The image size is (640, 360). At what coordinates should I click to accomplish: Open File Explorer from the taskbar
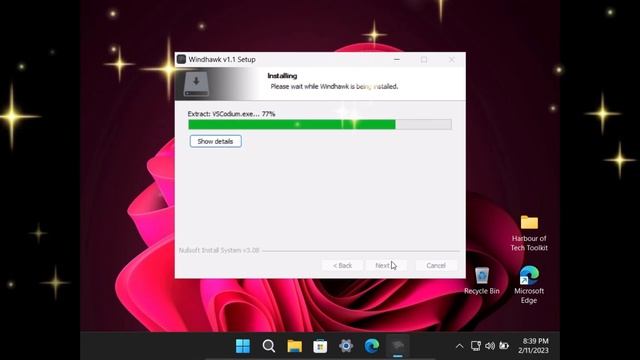click(294, 346)
